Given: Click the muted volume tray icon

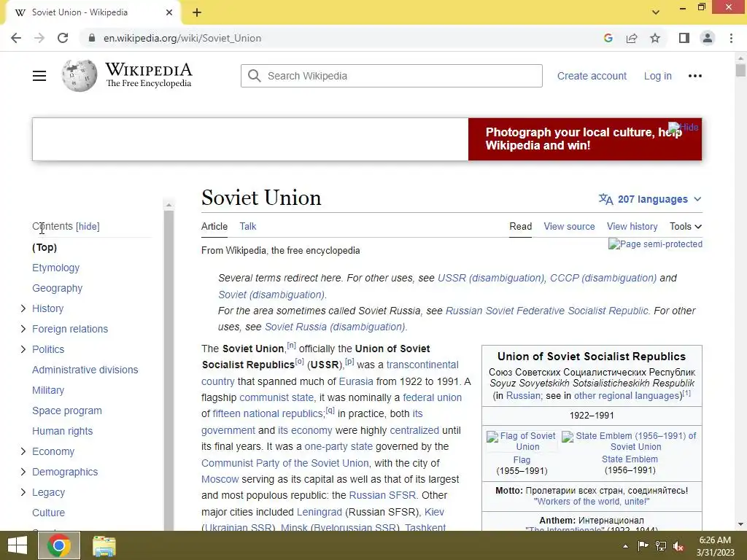Looking at the screenshot, I should (x=678, y=546).
